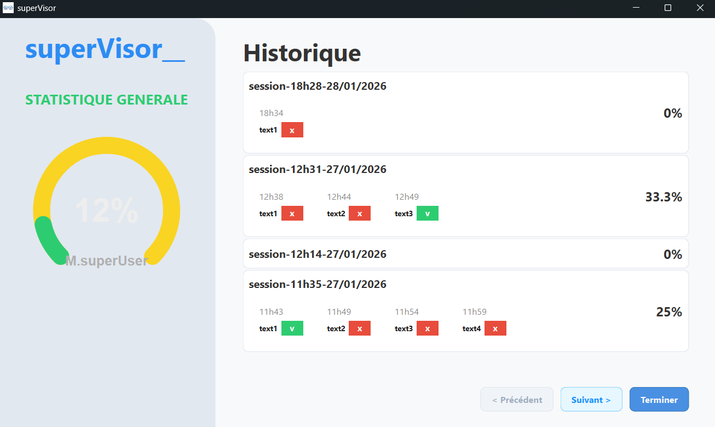Image resolution: width=715 pixels, height=427 pixels.
Task: Click the 12% circular gauge
Action: point(106,202)
